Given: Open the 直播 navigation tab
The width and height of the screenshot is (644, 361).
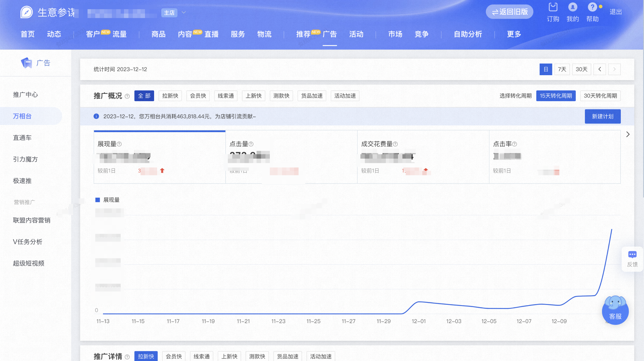Looking at the screenshot, I should pyautogui.click(x=212, y=34).
